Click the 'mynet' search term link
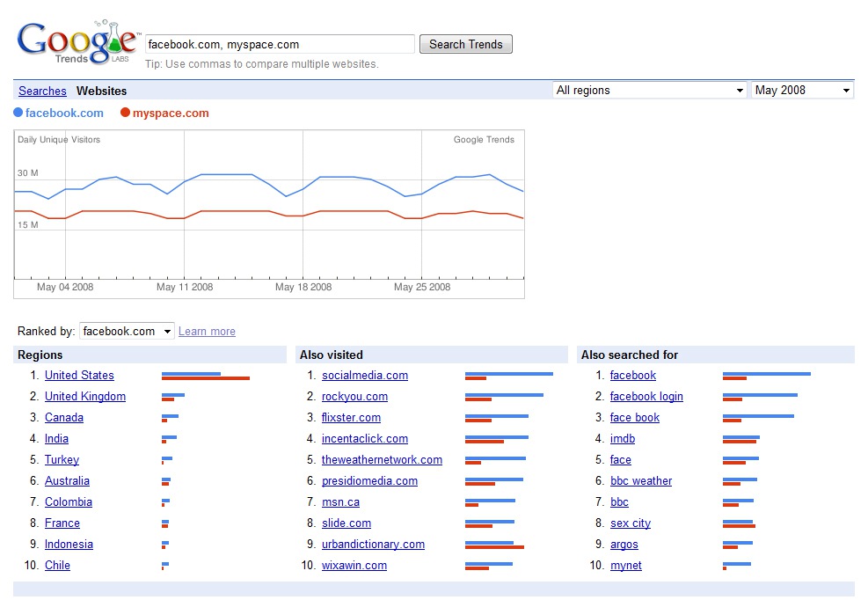 [x=626, y=565]
